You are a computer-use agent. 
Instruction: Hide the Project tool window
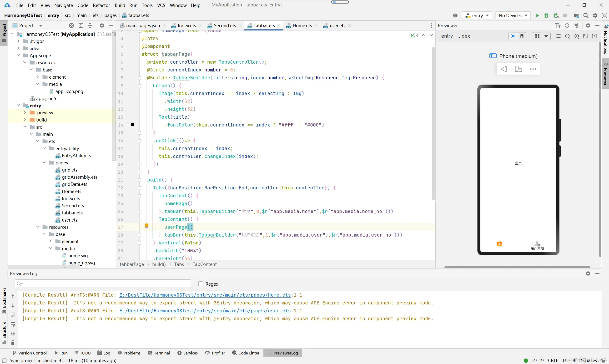point(111,25)
